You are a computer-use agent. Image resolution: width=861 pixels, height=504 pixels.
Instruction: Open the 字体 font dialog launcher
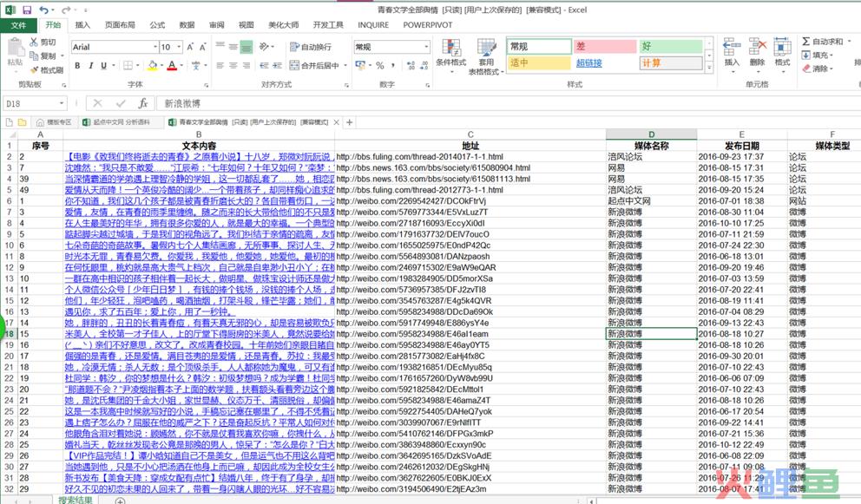point(207,85)
